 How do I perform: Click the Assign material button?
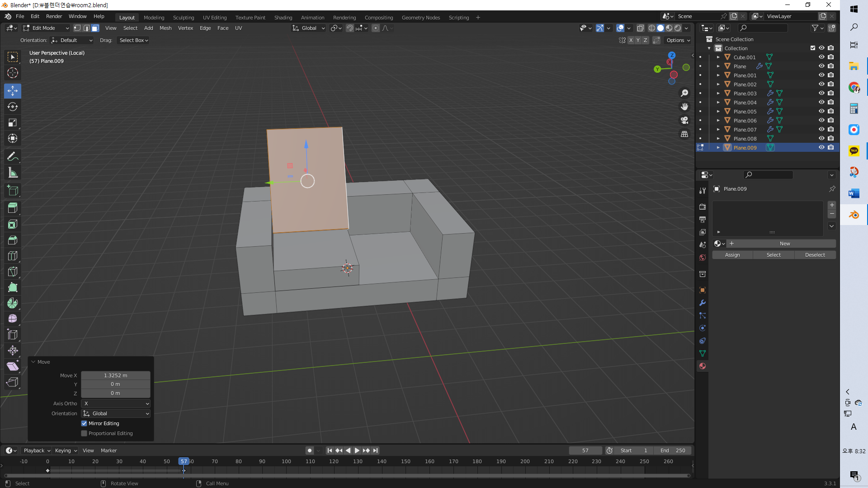click(732, 255)
